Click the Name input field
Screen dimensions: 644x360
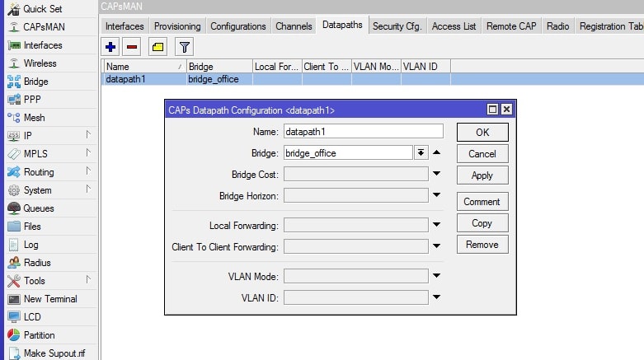(363, 131)
